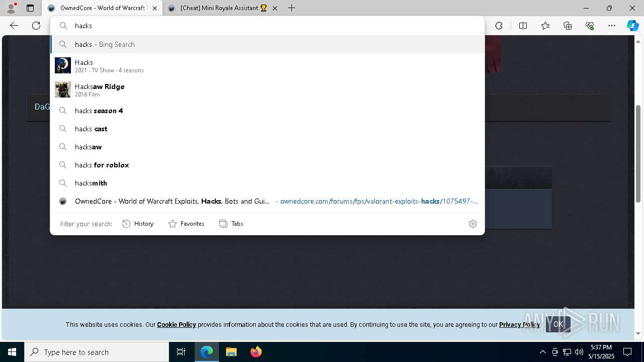The height and width of the screenshot is (362, 644).
Task: Open the Collections icon
Action: tap(568, 26)
